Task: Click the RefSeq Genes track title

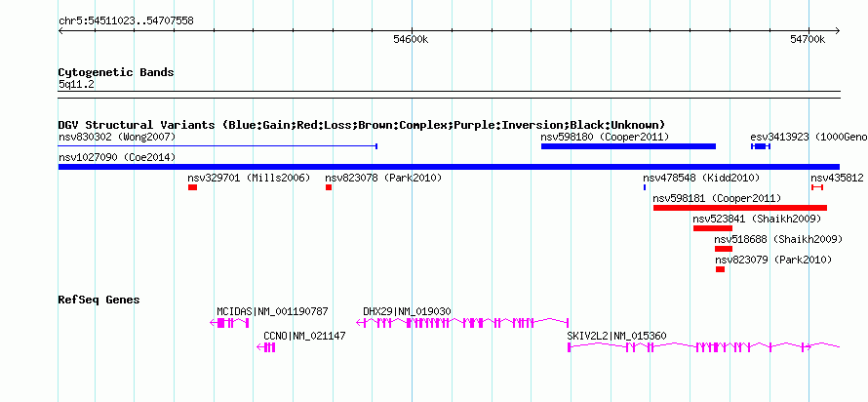Action: (99, 301)
